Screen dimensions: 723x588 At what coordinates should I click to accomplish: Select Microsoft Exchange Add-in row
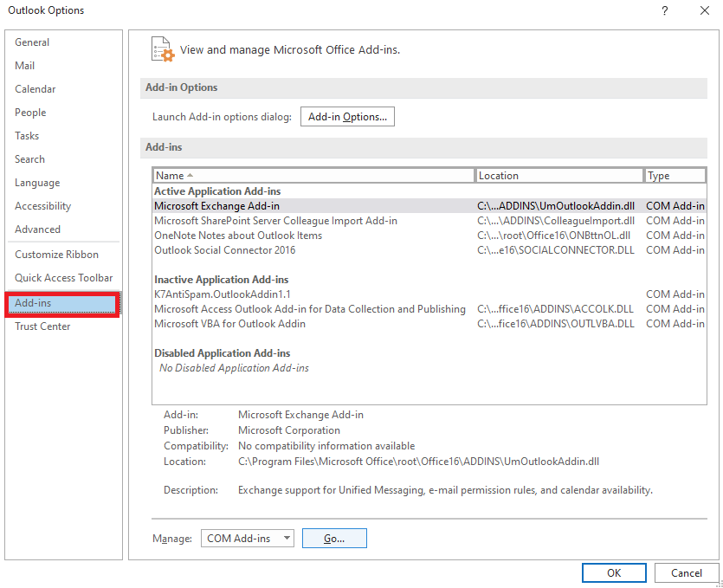tap(429, 206)
